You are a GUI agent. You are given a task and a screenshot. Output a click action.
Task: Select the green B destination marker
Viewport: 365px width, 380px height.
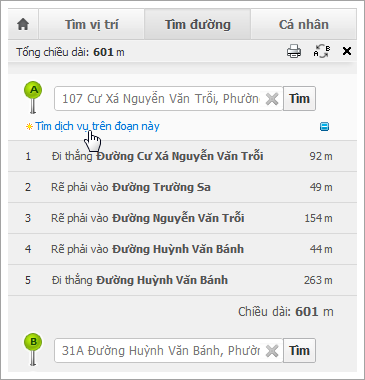tap(33, 350)
